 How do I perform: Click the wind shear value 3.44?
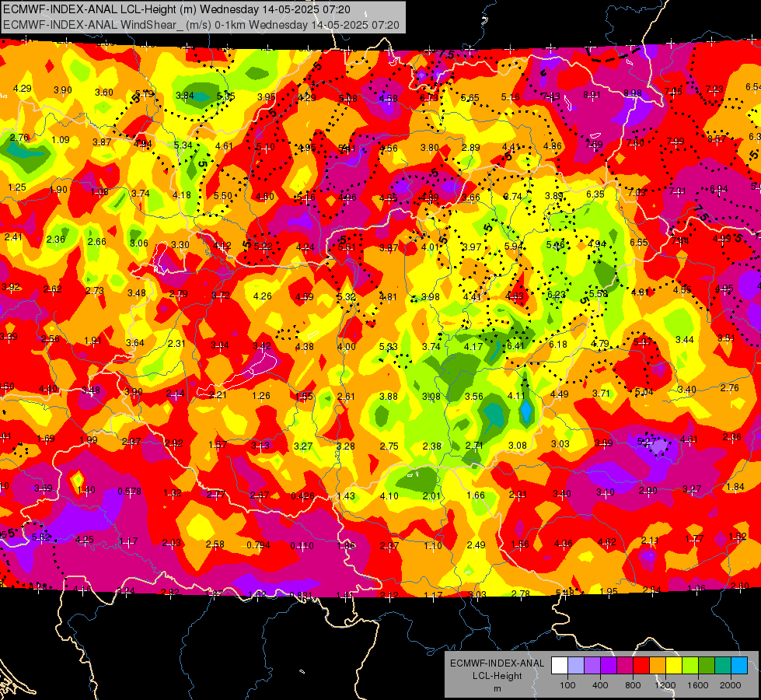(685, 340)
